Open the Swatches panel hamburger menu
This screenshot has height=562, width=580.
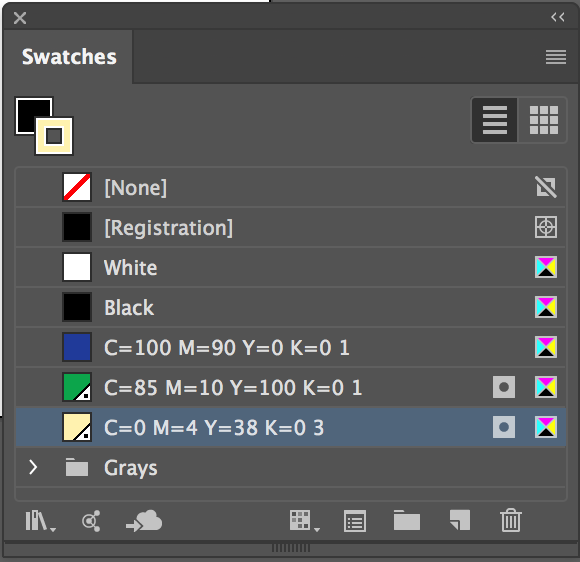[556, 57]
